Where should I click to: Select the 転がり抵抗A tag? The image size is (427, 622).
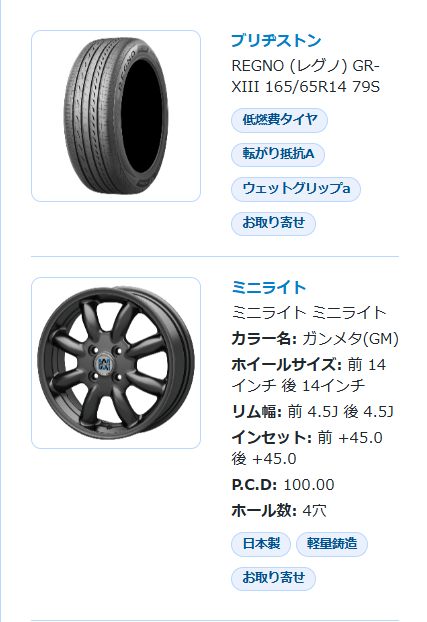coord(278,154)
